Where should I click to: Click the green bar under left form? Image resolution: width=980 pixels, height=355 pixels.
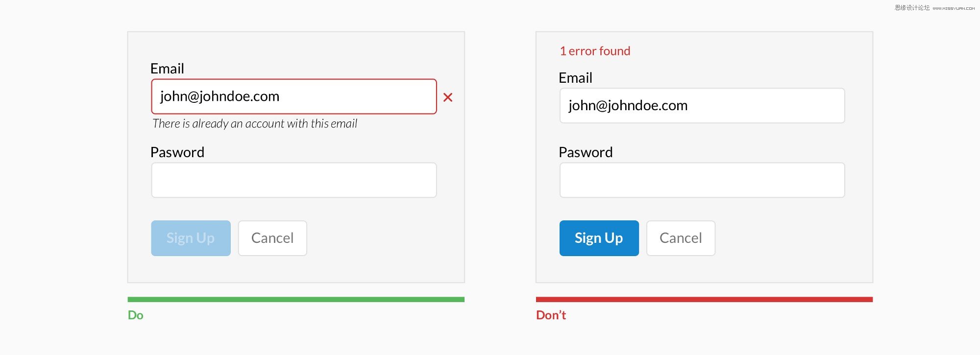(x=296, y=299)
